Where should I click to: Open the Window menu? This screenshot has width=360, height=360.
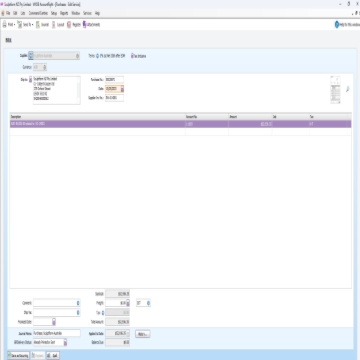(76, 13)
